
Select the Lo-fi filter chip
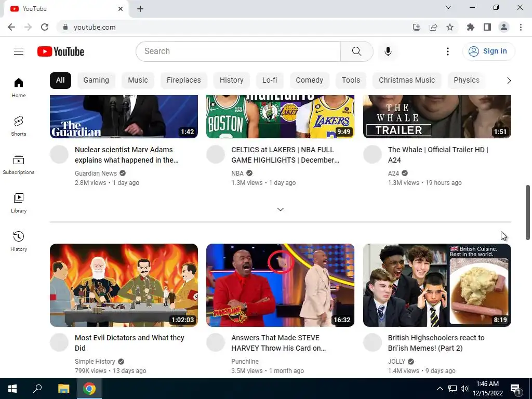[270, 81]
